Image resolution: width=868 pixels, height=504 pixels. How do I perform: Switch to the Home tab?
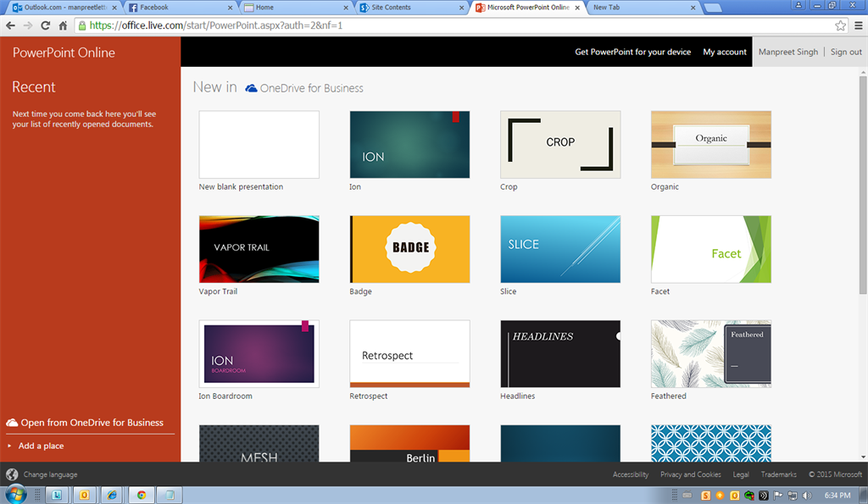tap(296, 8)
